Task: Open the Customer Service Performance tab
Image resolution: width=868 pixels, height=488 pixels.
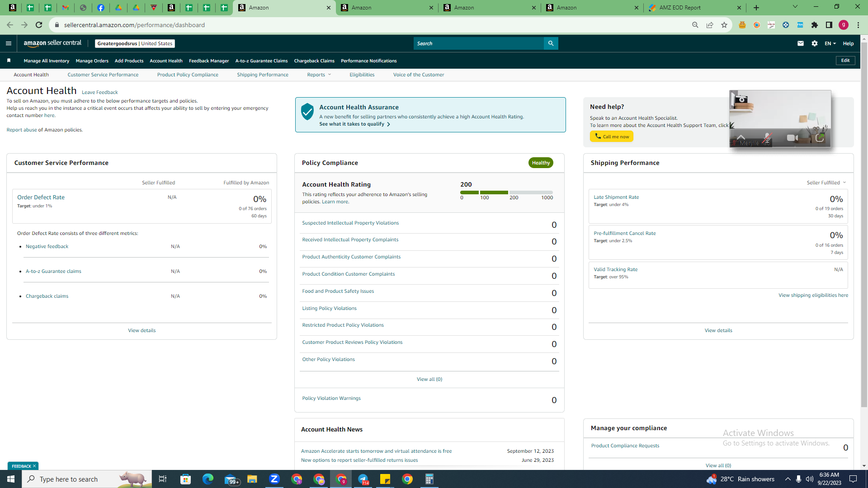Action: coord(103,75)
